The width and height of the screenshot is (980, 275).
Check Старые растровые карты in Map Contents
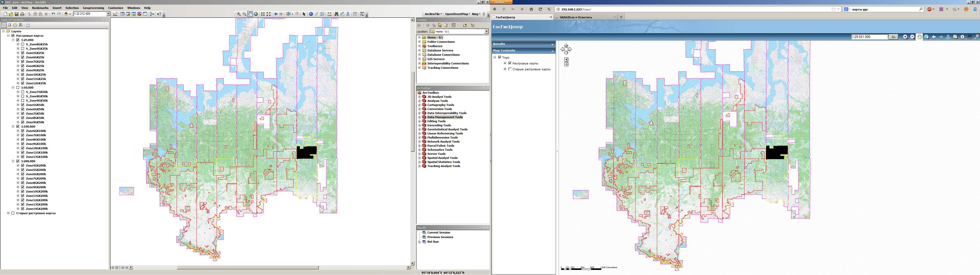510,69
